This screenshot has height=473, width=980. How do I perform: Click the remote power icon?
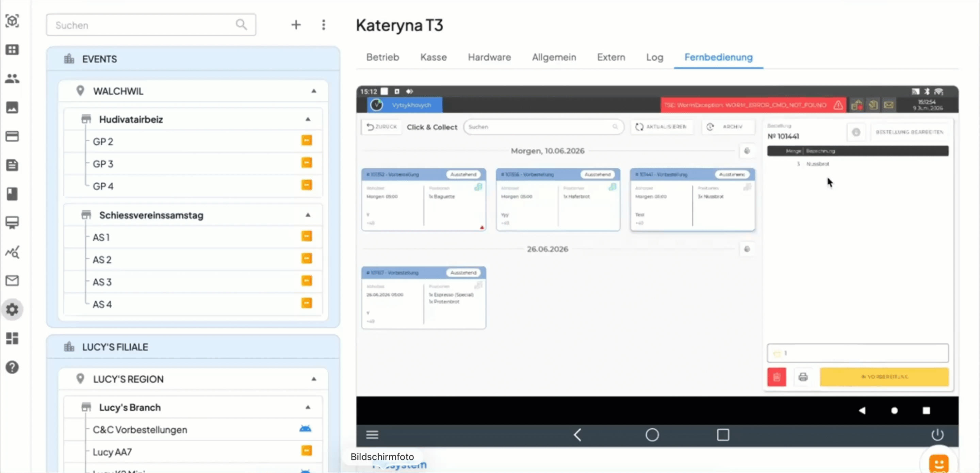tap(937, 435)
